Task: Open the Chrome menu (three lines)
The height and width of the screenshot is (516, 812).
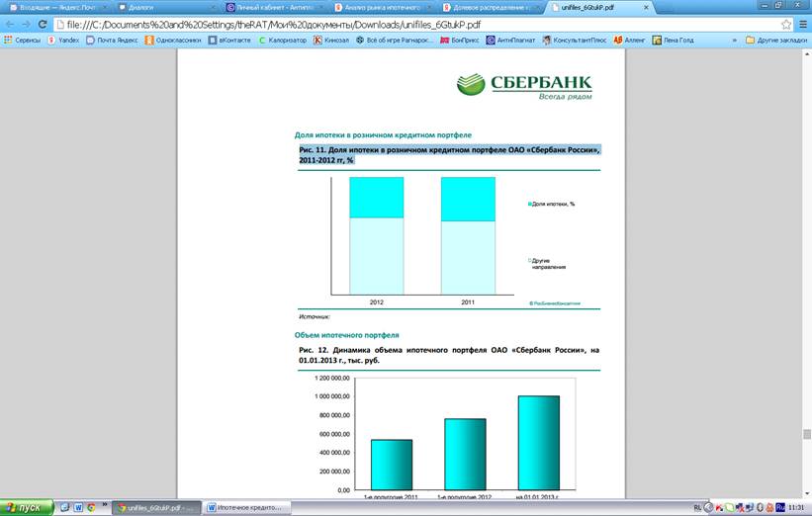Action: click(803, 25)
